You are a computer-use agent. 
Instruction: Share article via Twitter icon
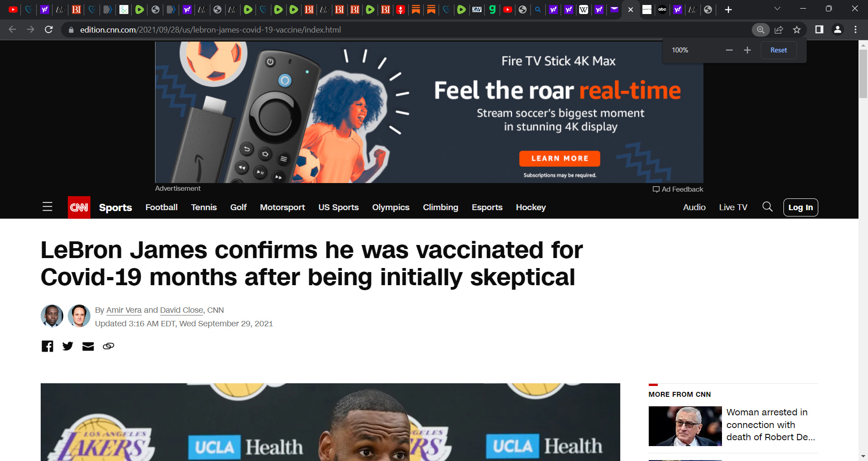tap(68, 346)
